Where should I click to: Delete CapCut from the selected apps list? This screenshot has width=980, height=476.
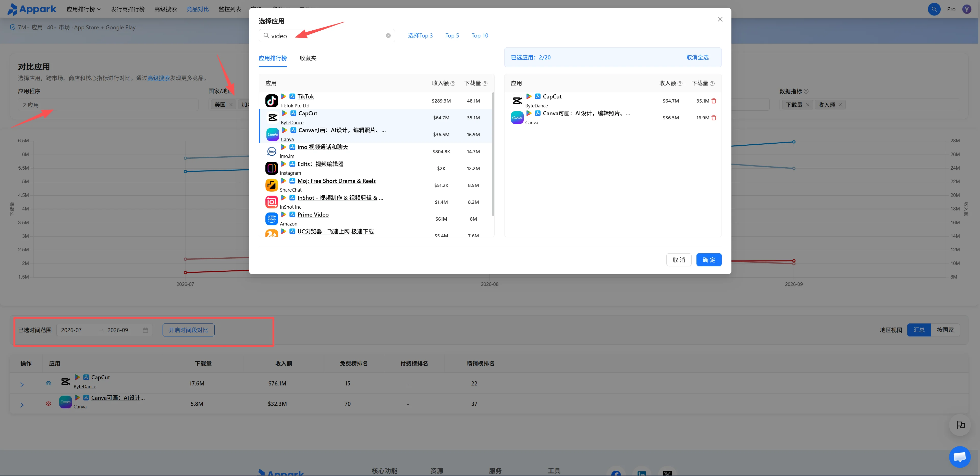[x=714, y=101]
